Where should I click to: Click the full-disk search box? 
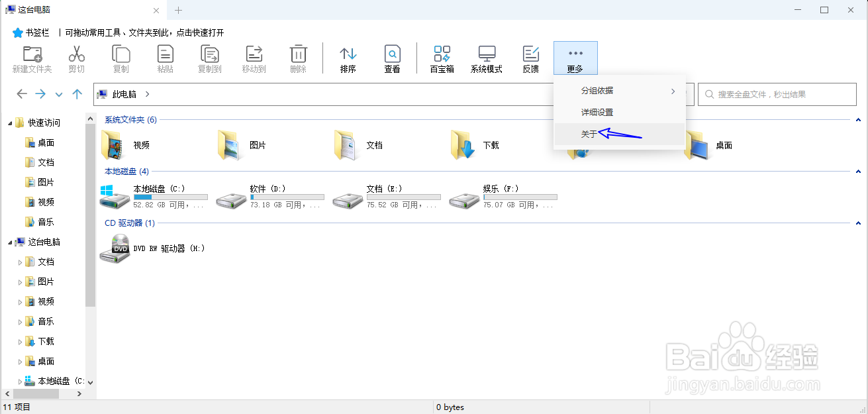tap(778, 95)
